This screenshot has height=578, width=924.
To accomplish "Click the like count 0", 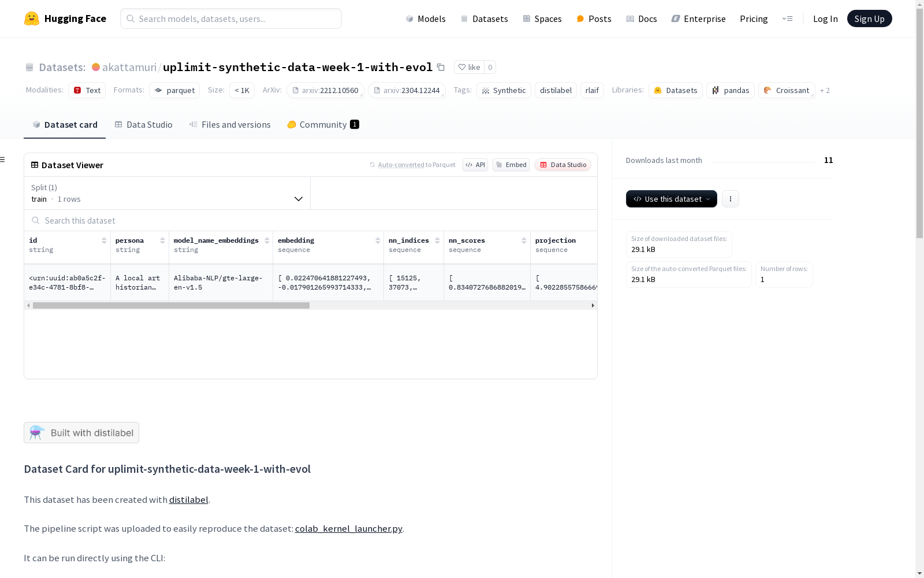I will (x=490, y=67).
